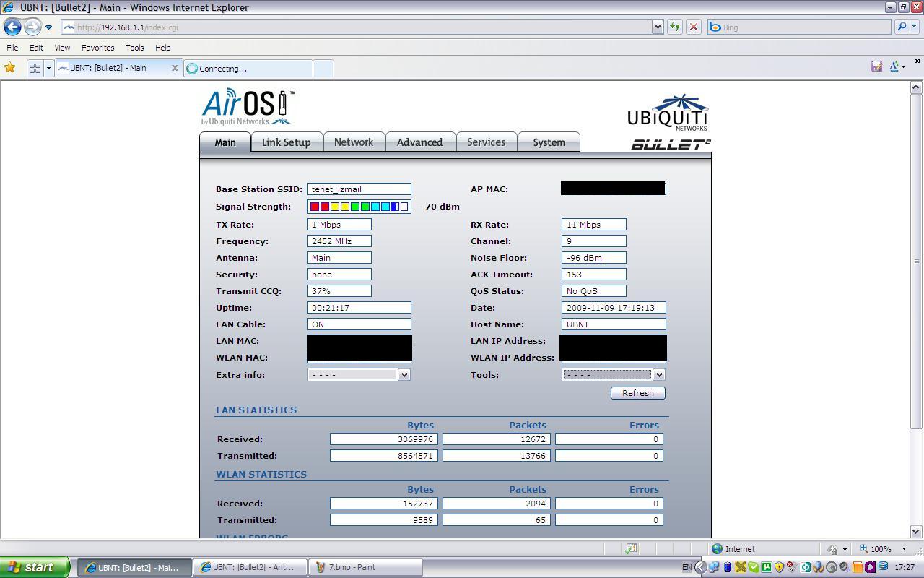
Task: Click the Host Name field showing UBNT
Action: [x=614, y=324]
